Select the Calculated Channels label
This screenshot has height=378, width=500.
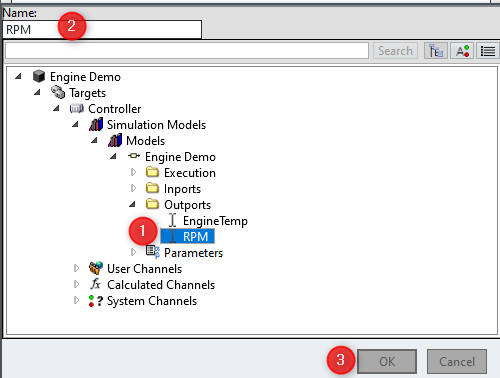tap(161, 285)
